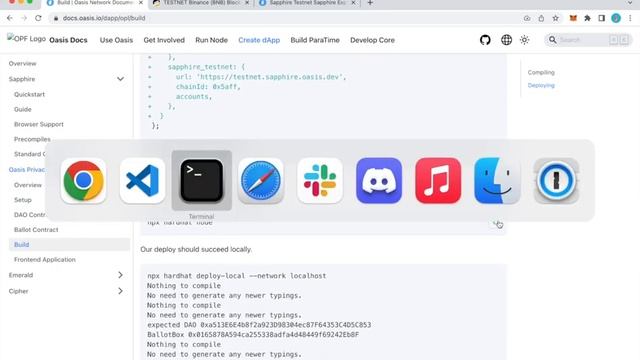Image resolution: width=640 pixels, height=360 pixels.
Task: Select Finder in the app switcher
Action: click(497, 181)
